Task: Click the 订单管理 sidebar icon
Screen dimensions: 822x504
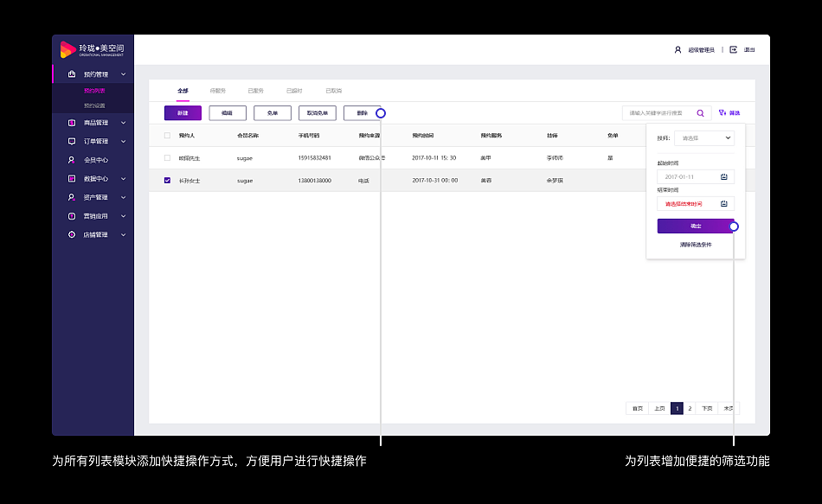Action: click(x=72, y=142)
